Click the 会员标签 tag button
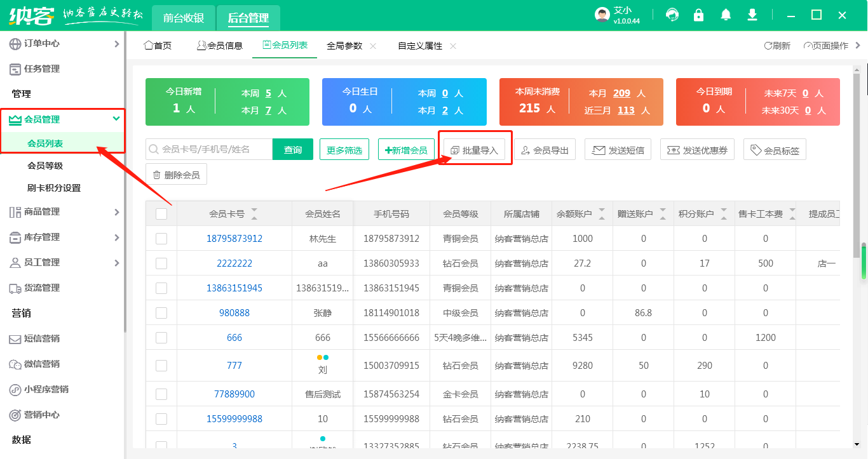Screen dimensions: 868x459 click(775, 150)
